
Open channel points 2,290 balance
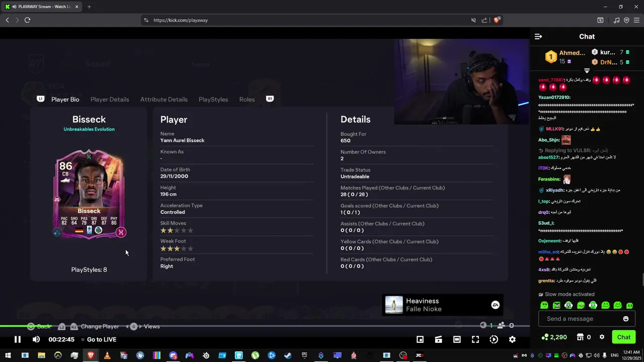[x=554, y=337]
